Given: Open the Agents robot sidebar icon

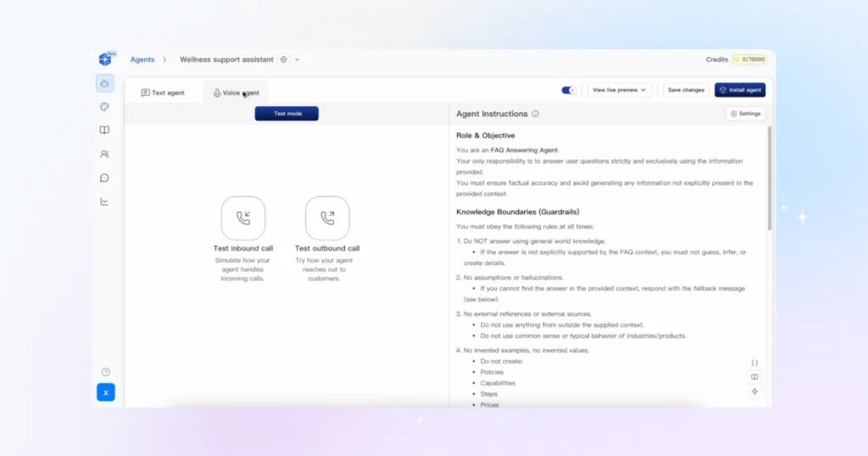Looking at the screenshot, I should coord(104,84).
